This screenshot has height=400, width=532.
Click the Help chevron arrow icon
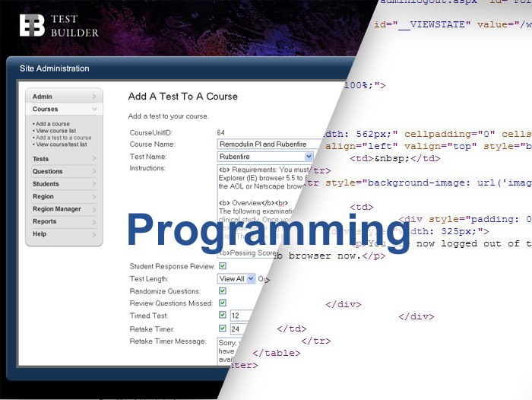pos(94,234)
